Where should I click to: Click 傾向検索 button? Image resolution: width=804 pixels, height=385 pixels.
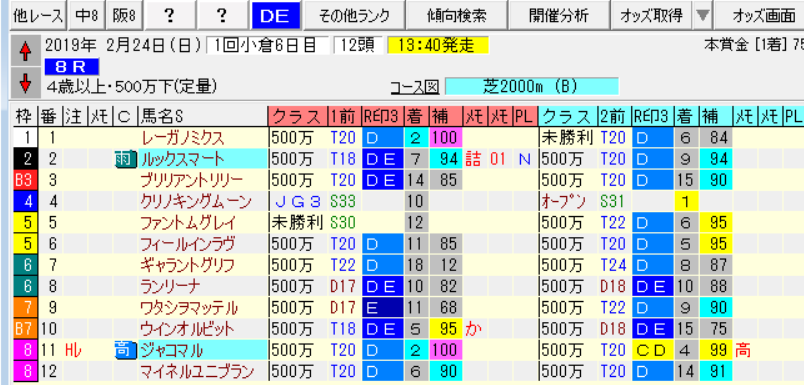pyautogui.click(x=457, y=16)
